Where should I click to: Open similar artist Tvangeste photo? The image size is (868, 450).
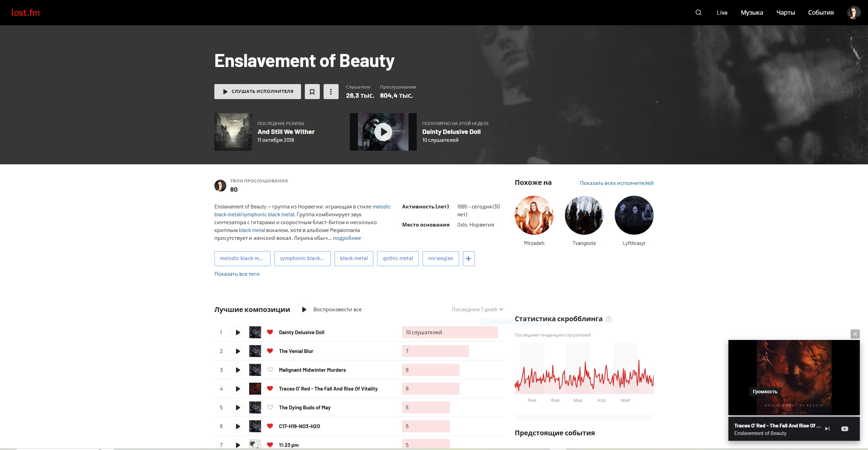[584, 215]
